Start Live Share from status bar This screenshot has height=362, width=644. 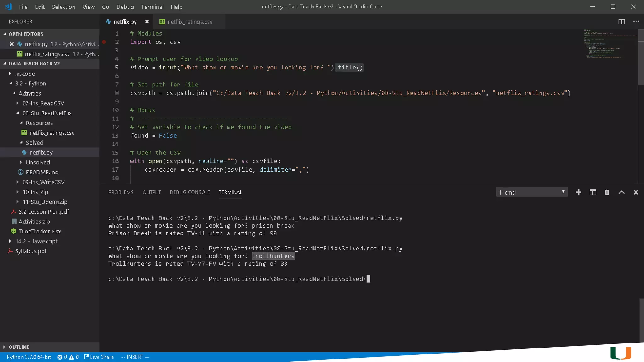pos(99,357)
